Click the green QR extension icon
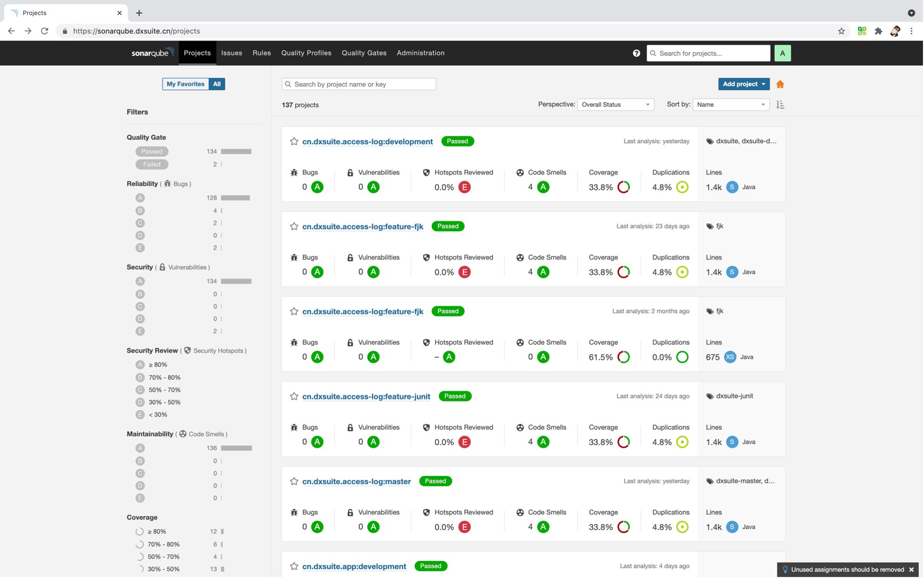The height and width of the screenshot is (578, 924). pyautogui.click(x=862, y=31)
